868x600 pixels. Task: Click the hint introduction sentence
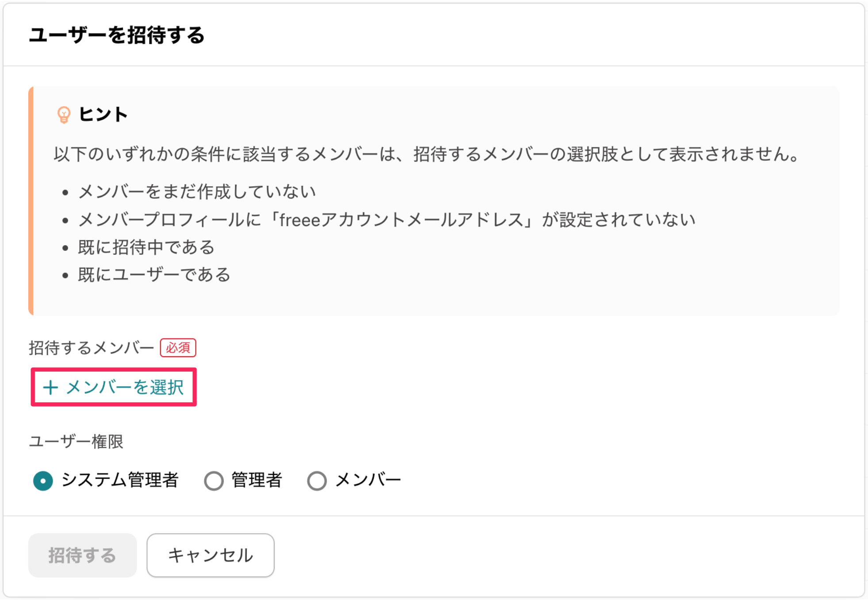click(x=427, y=154)
